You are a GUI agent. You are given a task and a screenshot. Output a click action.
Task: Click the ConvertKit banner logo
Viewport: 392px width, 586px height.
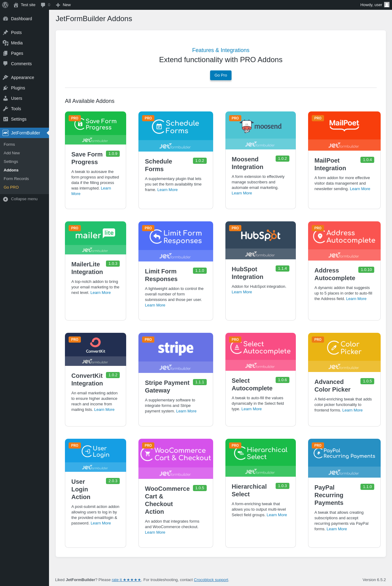(x=96, y=345)
